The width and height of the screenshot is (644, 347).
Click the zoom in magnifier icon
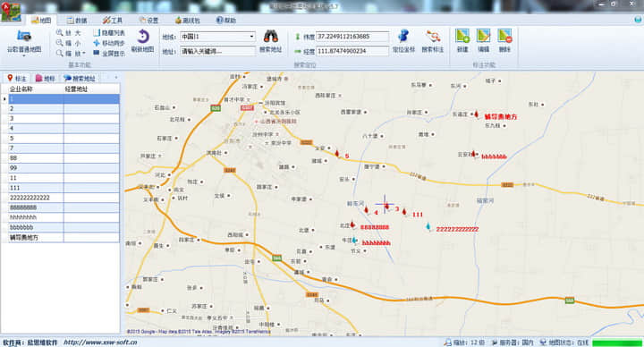(x=60, y=33)
